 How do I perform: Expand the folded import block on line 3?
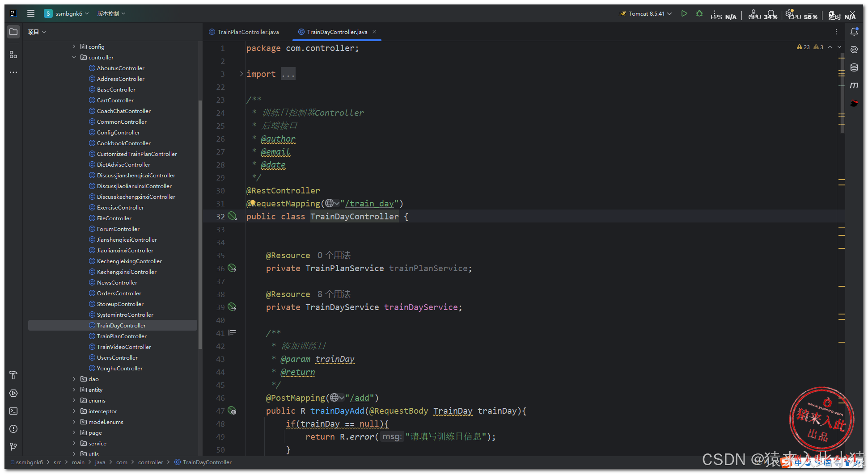pos(241,74)
